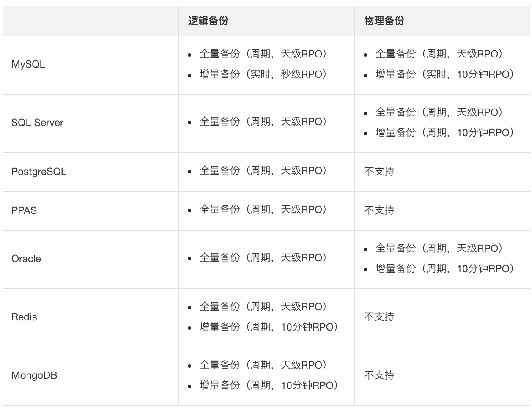Click MySQL physical 增量备份 实时 10分钟RPO entry
Image resolution: width=532 pixels, height=410 pixels.
pos(445,74)
